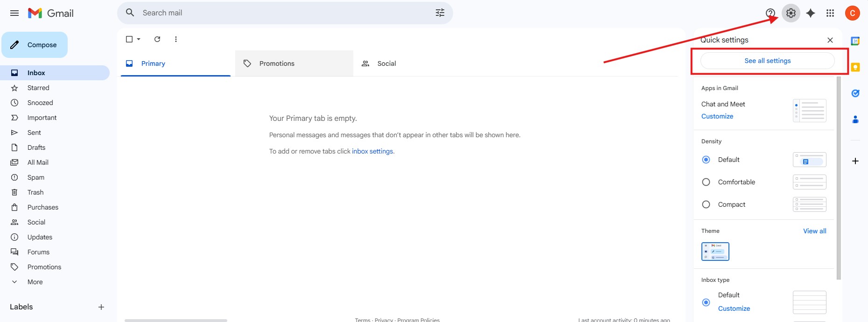Switch to the Social tab
868x322 pixels.
coord(386,63)
